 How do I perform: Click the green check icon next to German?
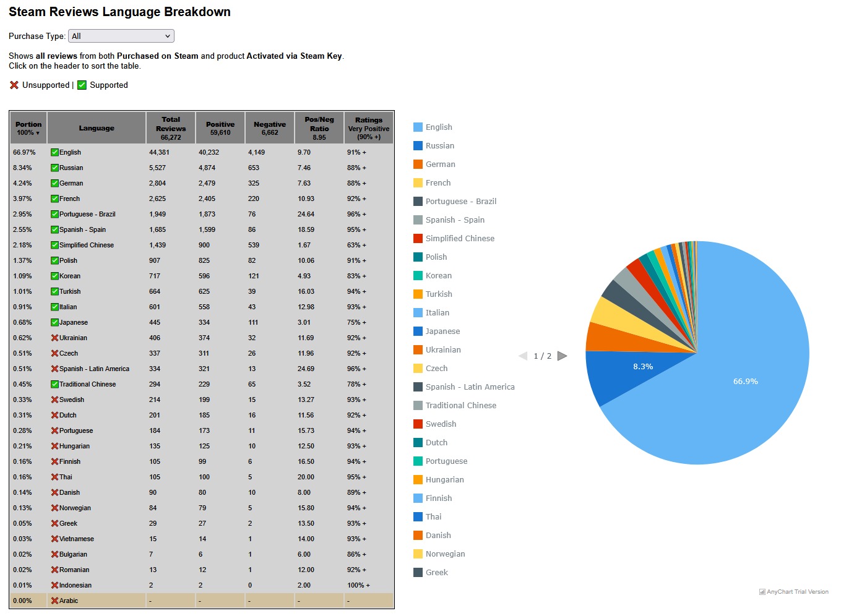(x=54, y=183)
